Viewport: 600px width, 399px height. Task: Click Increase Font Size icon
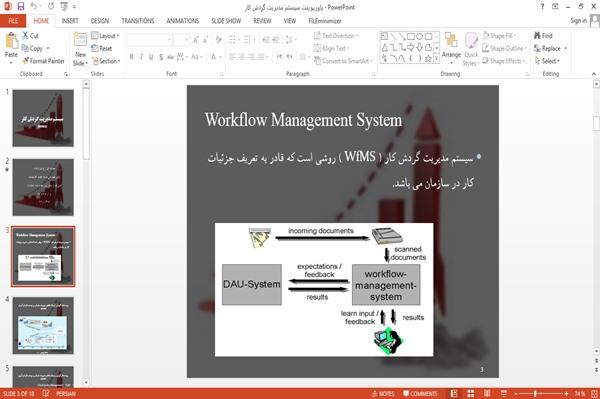196,39
